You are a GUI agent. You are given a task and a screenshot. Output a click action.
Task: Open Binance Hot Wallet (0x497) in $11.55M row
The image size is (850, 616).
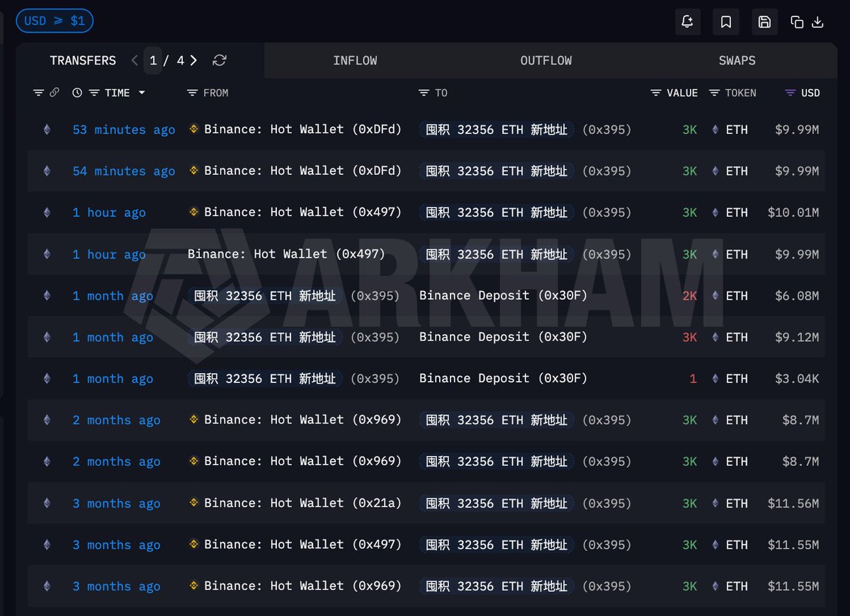(302, 544)
